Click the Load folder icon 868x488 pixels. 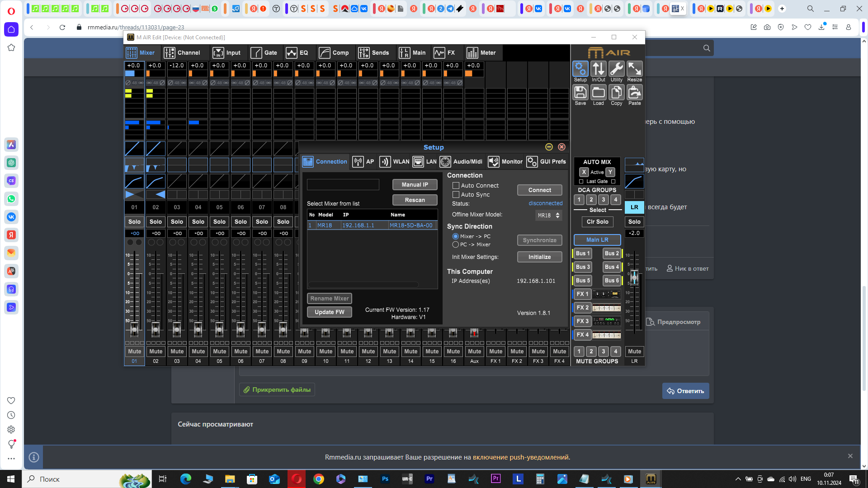point(598,93)
